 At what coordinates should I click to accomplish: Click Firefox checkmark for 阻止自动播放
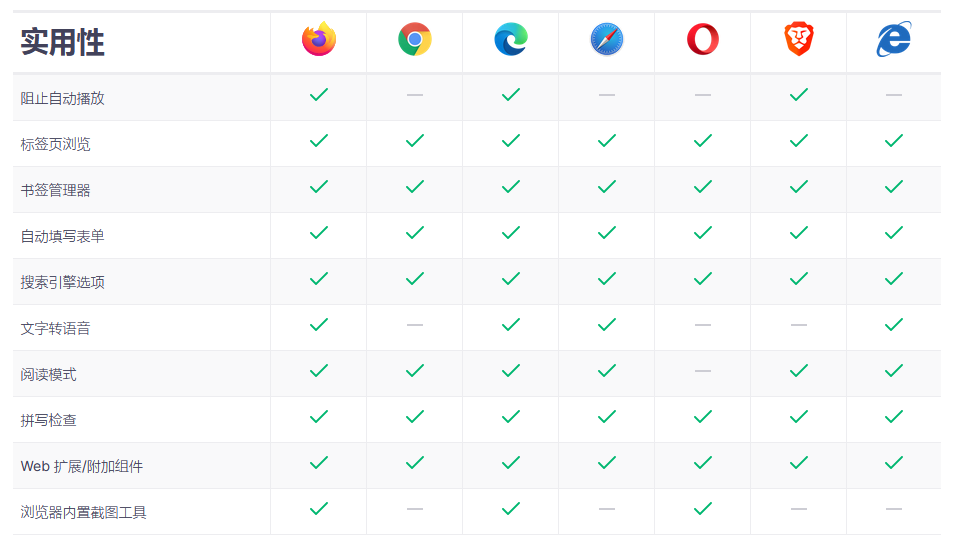[319, 95]
